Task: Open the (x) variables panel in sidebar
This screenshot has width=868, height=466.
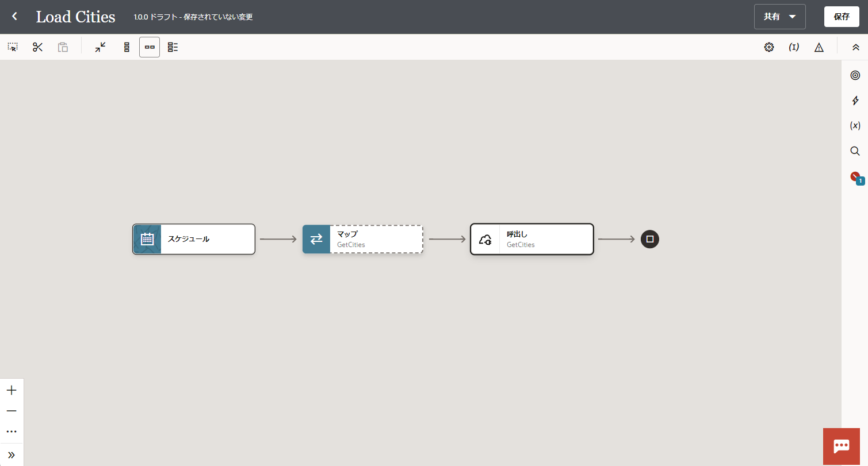Action: 855,126
